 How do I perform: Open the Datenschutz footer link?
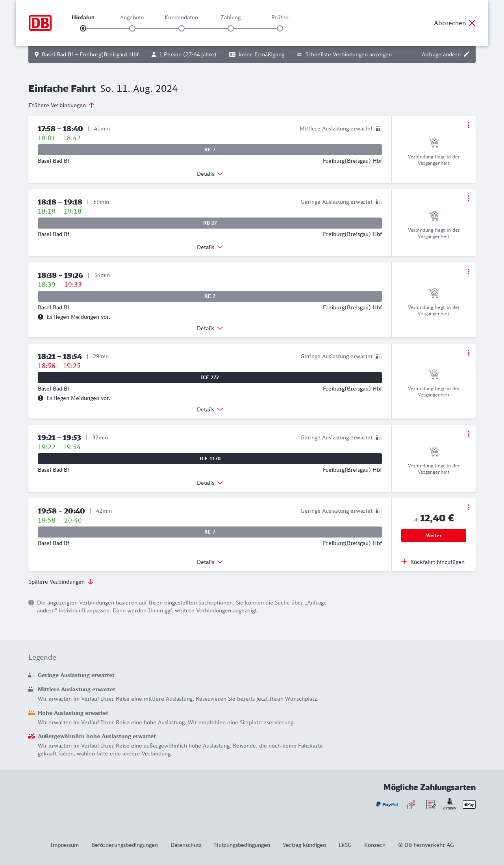click(186, 845)
